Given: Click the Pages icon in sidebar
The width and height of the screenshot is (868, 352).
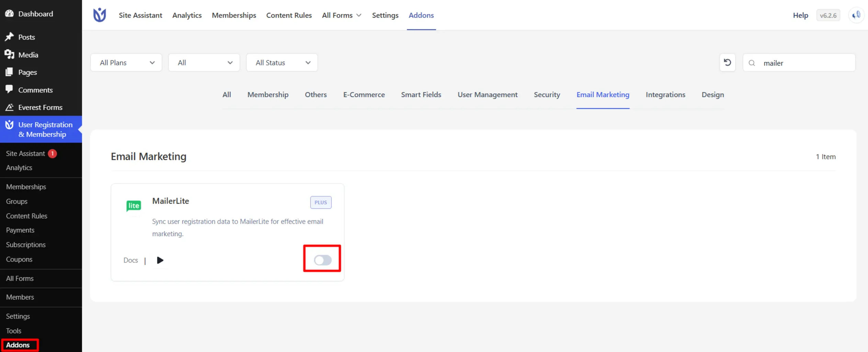Looking at the screenshot, I should tap(9, 72).
